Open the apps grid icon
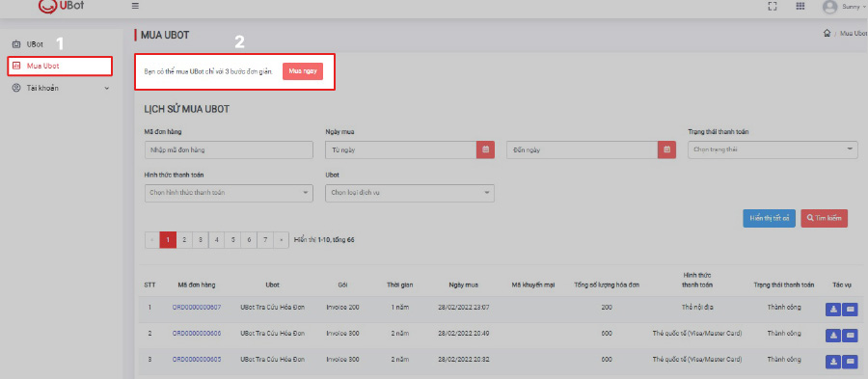 (x=800, y=7)
